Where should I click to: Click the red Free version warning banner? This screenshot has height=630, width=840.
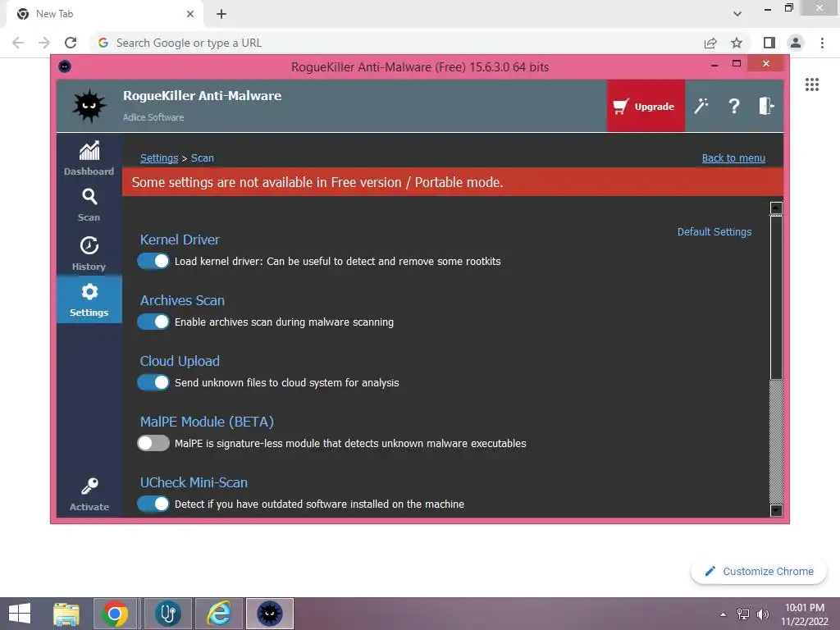tap(453, 182)
